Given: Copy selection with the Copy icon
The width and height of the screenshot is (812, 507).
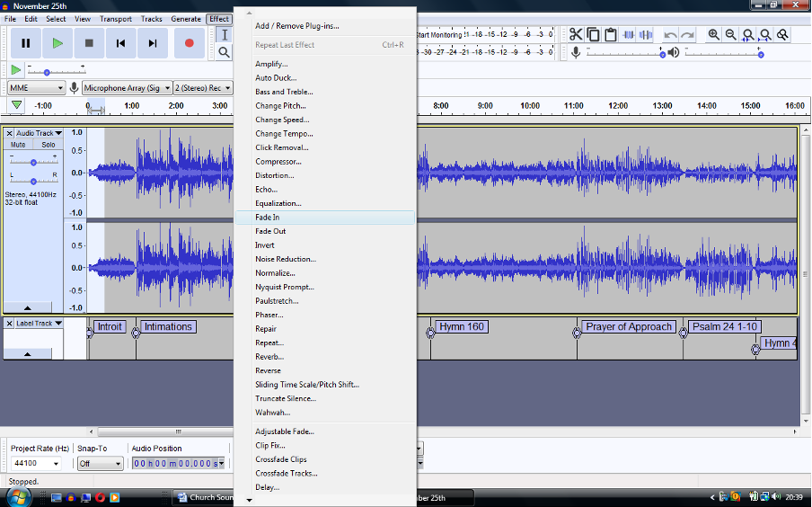Looking at the screenshot, I should pyautogui.click(x=594, y=35).
